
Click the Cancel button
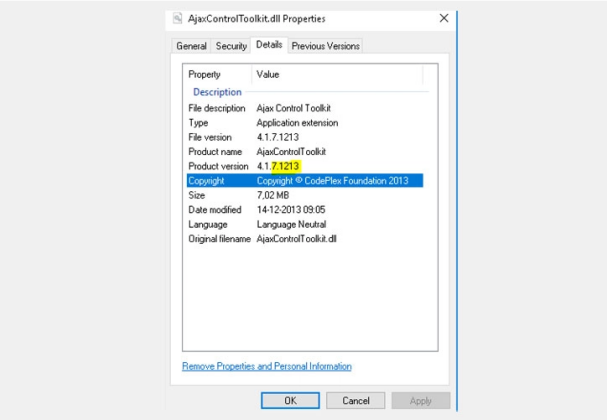(356, 400)
